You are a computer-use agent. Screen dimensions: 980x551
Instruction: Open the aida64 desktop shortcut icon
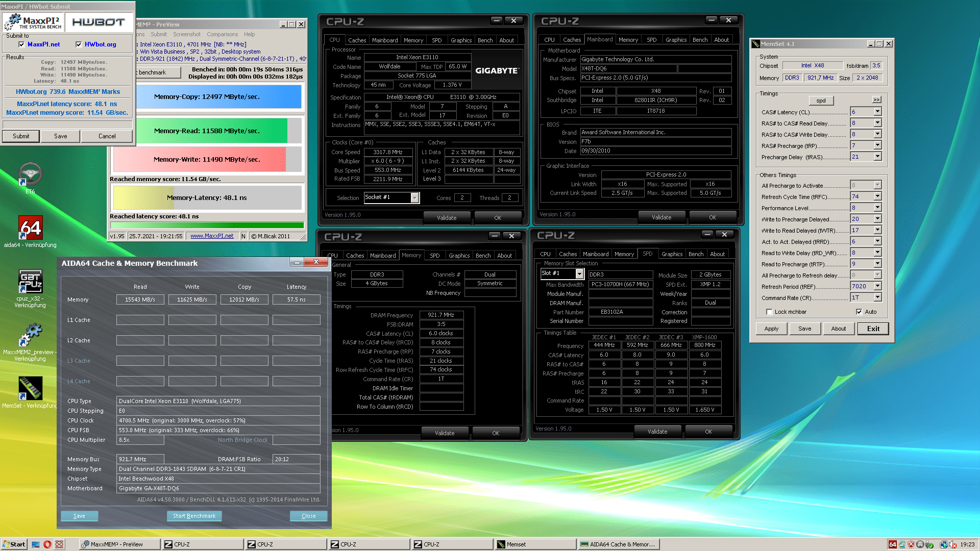(30, 228)
